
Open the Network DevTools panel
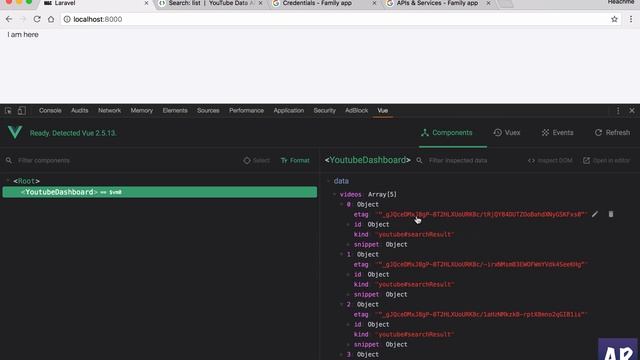pyautogui.click(x=109, y=111)
